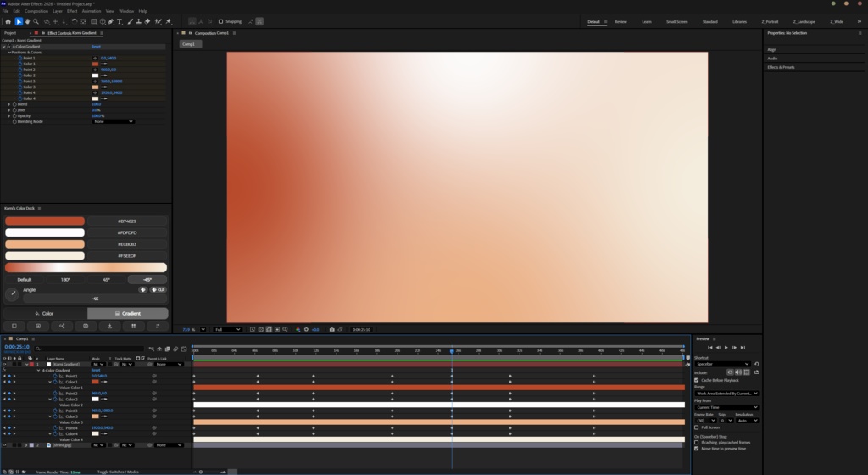Select the Pen tool
Viewport: 868px width, 475px height.
coord(111,21)
